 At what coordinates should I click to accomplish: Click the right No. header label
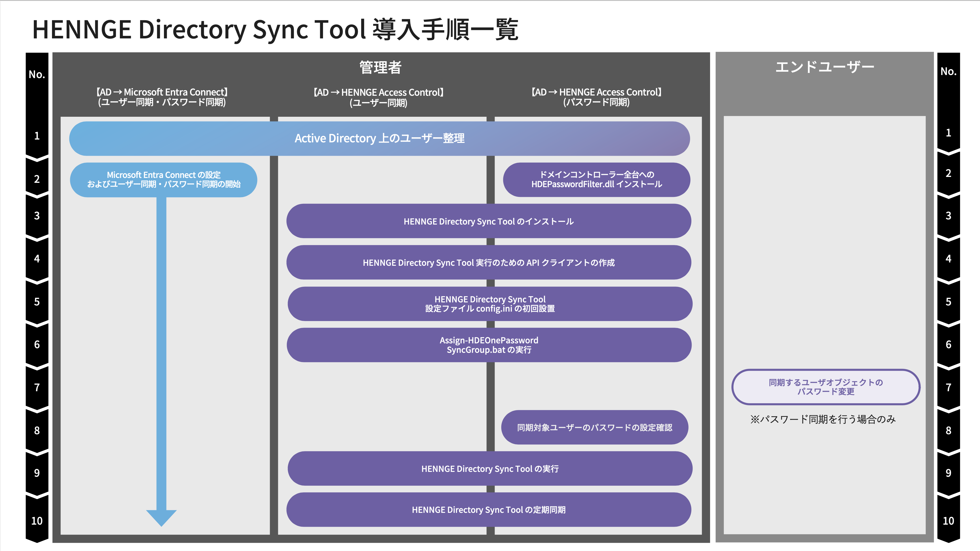pyautogui.click(x=948, y=71)
